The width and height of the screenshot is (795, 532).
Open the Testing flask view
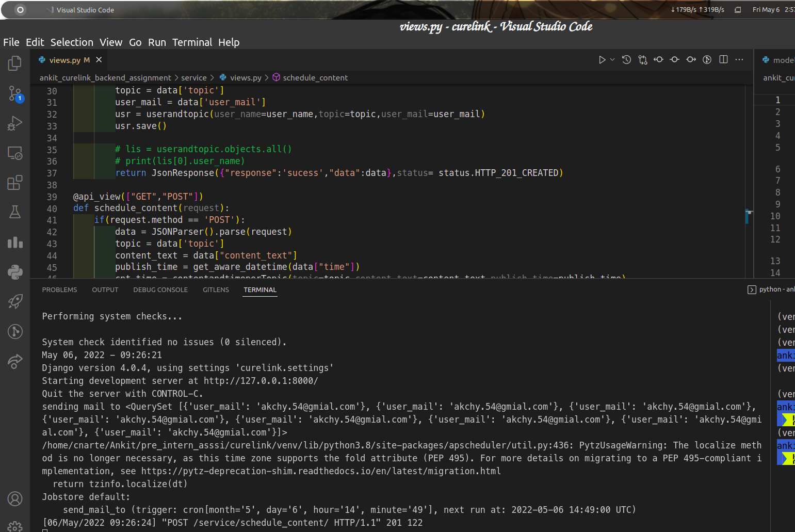point(15,212)
